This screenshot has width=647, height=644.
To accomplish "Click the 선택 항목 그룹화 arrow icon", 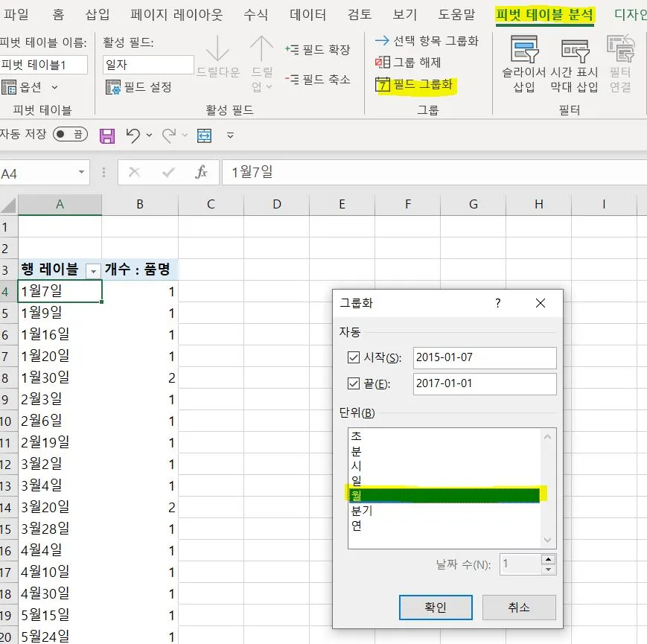I will pos(382,40).
